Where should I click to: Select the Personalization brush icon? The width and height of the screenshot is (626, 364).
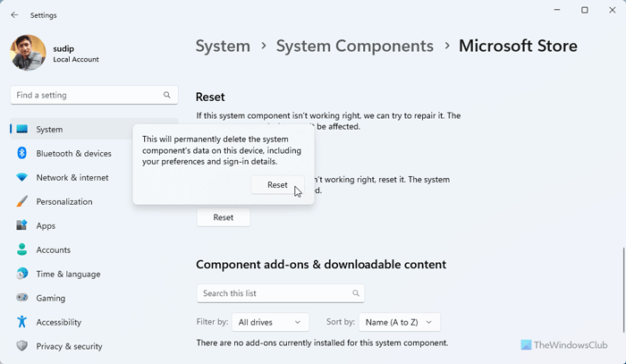[x=22, y=202]
